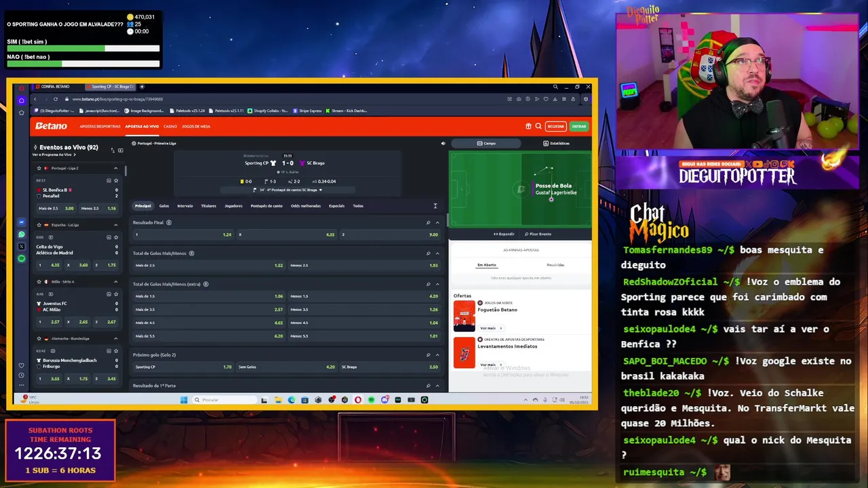Pin the Resultado Final market
868x488 pixels.
point(428,222)
